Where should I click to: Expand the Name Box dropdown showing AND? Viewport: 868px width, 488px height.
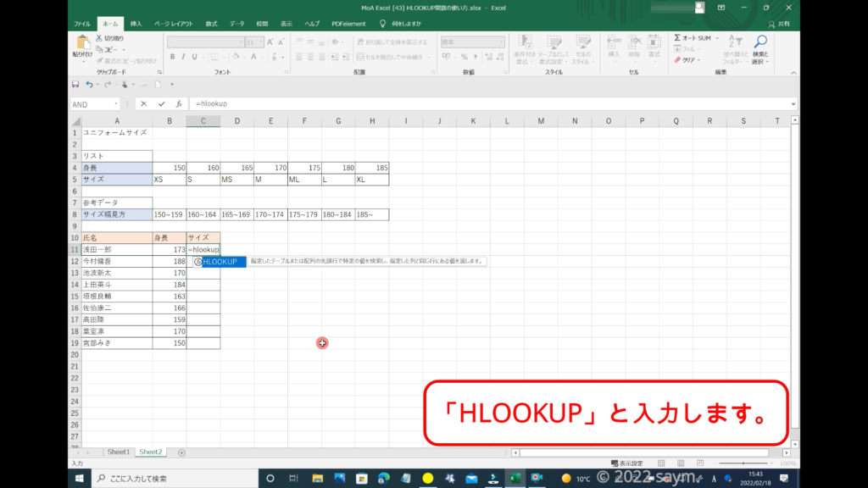116,104
